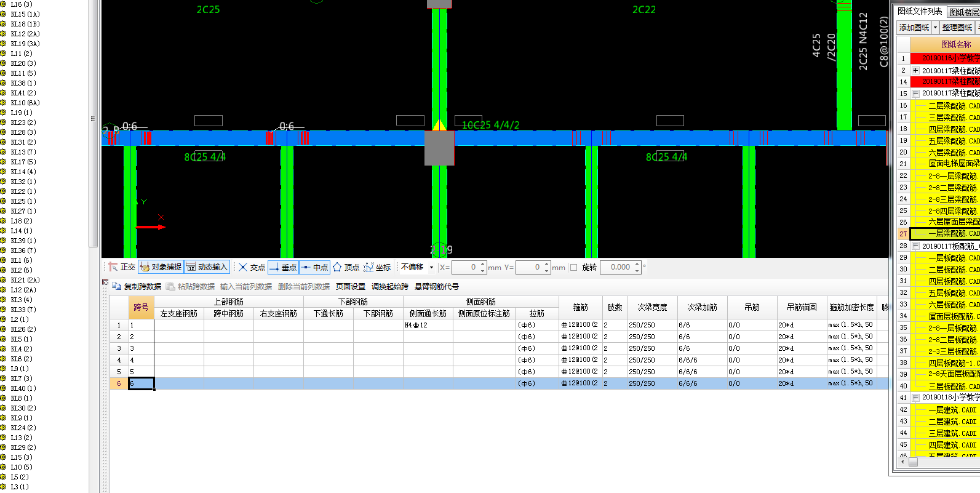Switch to 图纸文件列表 tab

920,11
